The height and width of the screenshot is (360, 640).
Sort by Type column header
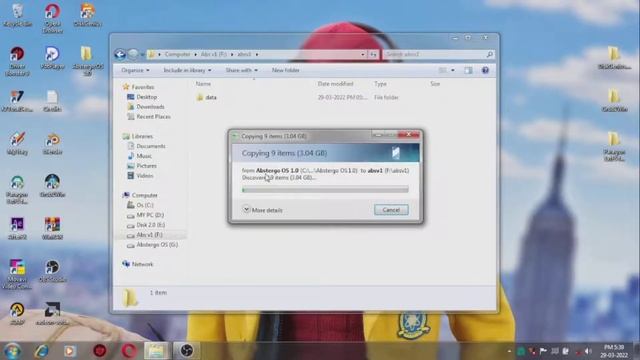(x=380, y=84)
